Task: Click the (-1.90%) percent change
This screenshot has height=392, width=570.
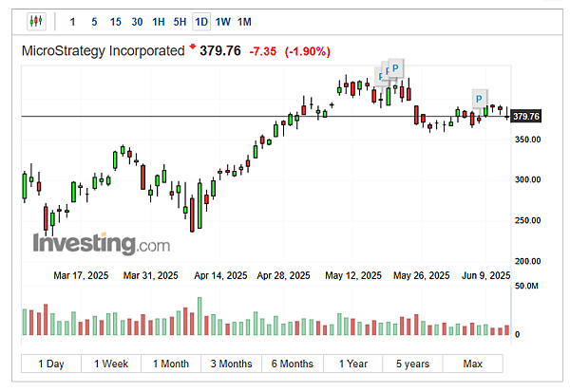Action: 308,51
